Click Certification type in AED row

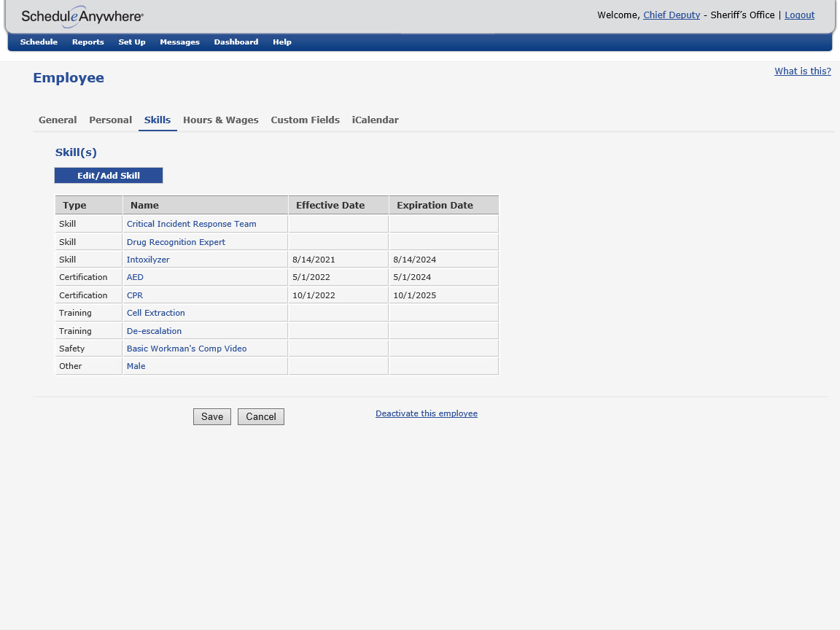[x=89, y=278]
